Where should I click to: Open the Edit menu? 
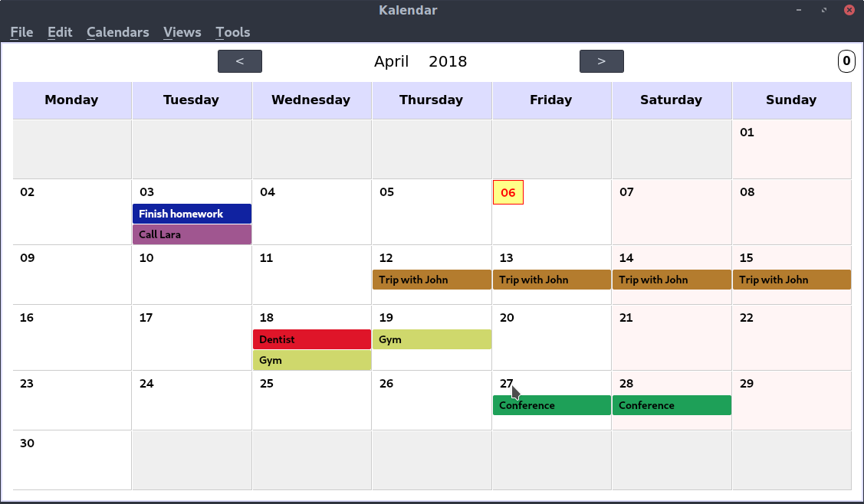tap(60, 32)
